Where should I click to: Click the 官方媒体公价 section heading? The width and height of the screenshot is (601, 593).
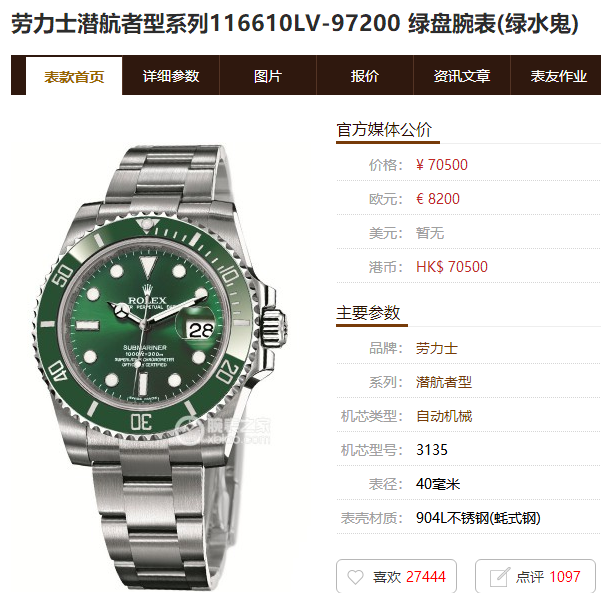384,130
